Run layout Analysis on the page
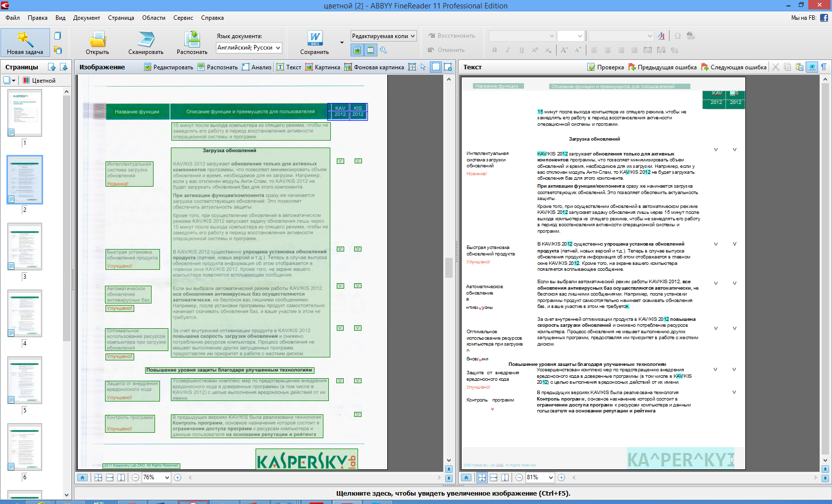The height and width of the screenshot is (504, 832). point(257,67)
